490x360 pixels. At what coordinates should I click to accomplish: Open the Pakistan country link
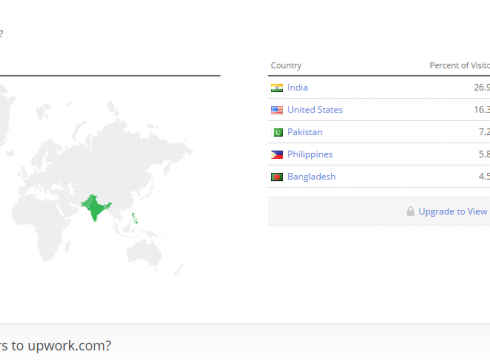coord(305,132)
